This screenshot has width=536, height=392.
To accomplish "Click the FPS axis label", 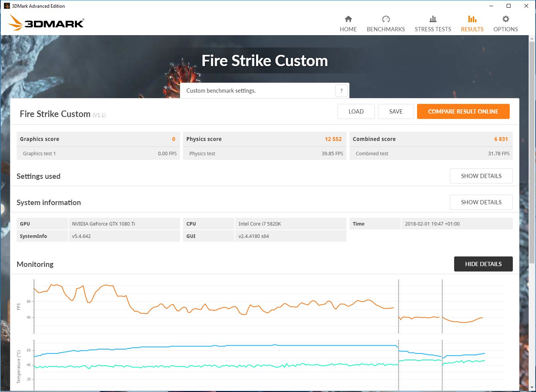I will point(19,307).
